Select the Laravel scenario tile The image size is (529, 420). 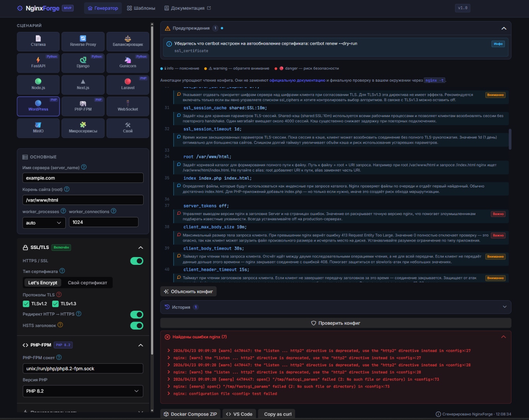pos(128,84)
